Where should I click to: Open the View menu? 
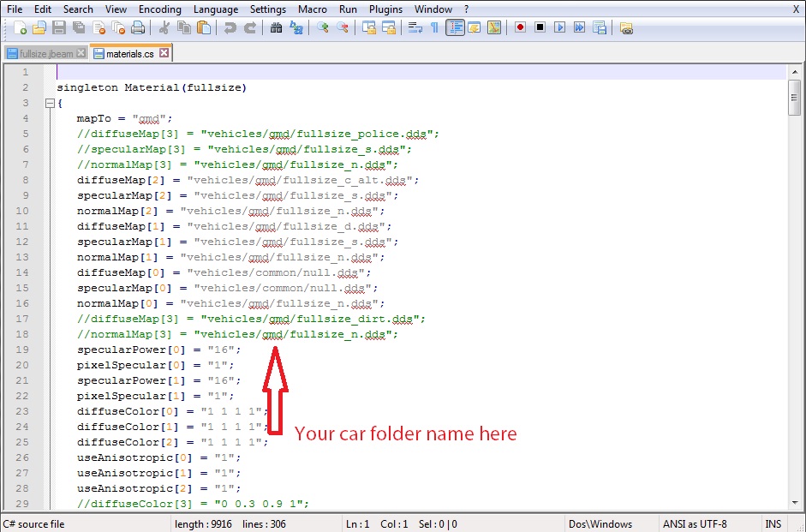[x=116, y=9]
